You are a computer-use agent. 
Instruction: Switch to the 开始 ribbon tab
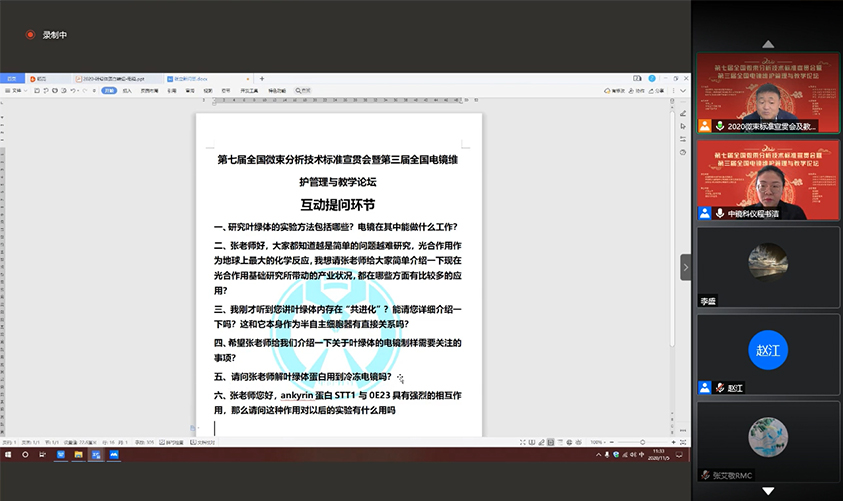(108, 90)
